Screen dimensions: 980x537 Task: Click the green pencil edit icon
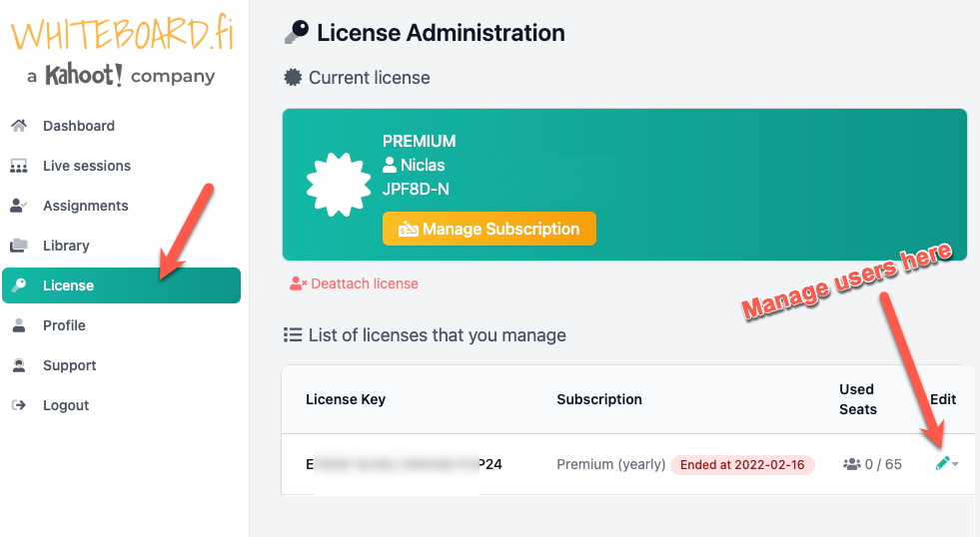[942, 463]
